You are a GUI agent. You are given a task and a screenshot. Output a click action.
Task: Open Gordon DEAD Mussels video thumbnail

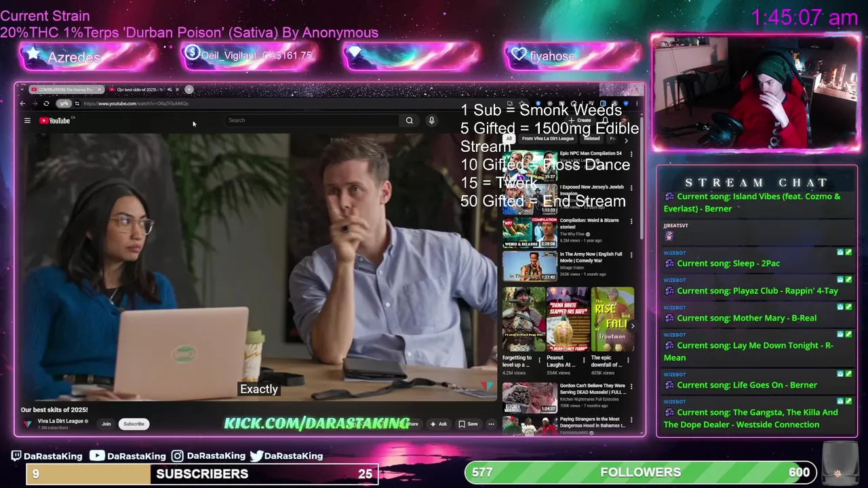[x=530, y=398]
